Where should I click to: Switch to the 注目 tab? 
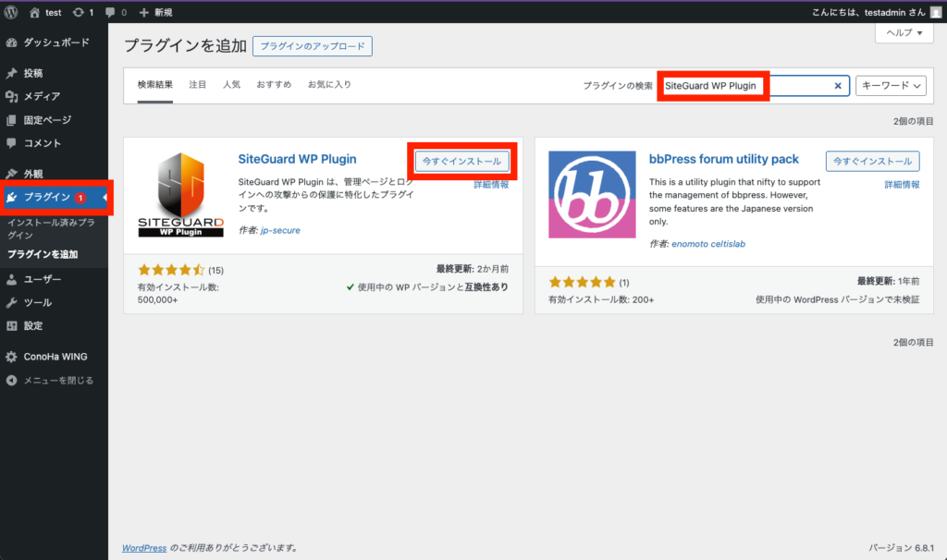point(198,84)
